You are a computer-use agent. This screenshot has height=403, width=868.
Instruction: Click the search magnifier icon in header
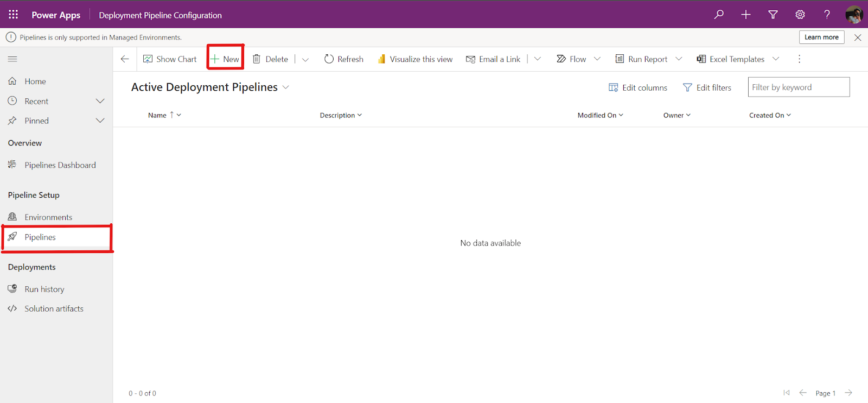point(719,15)
